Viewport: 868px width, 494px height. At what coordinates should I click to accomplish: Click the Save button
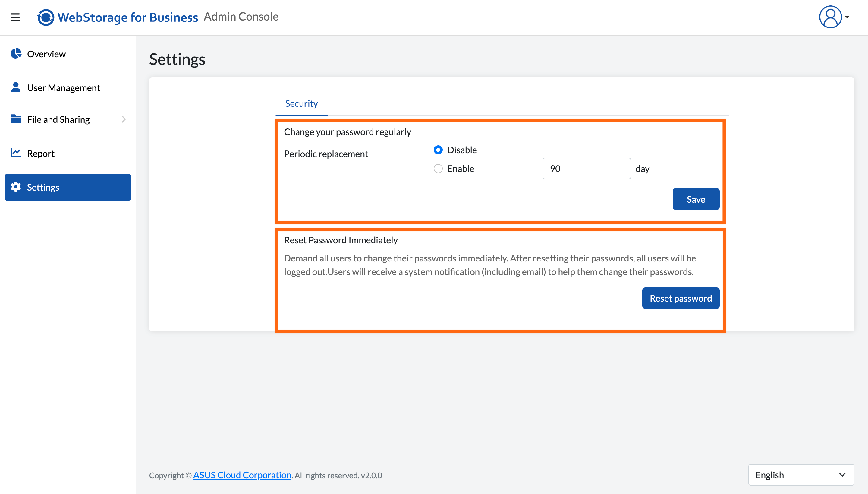[x=696, y=199]
